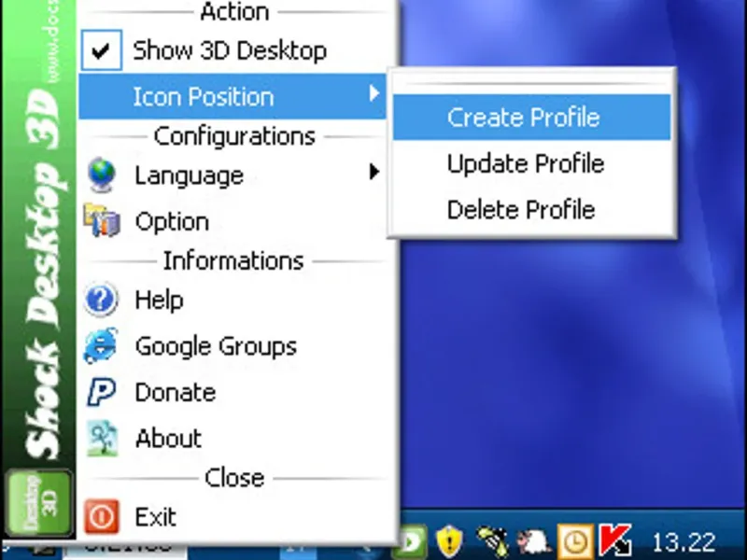Expand the Language submenu arrow
The width and height of the screenshot is (747, 560).
pyautogui.click(x=374, y=172)
